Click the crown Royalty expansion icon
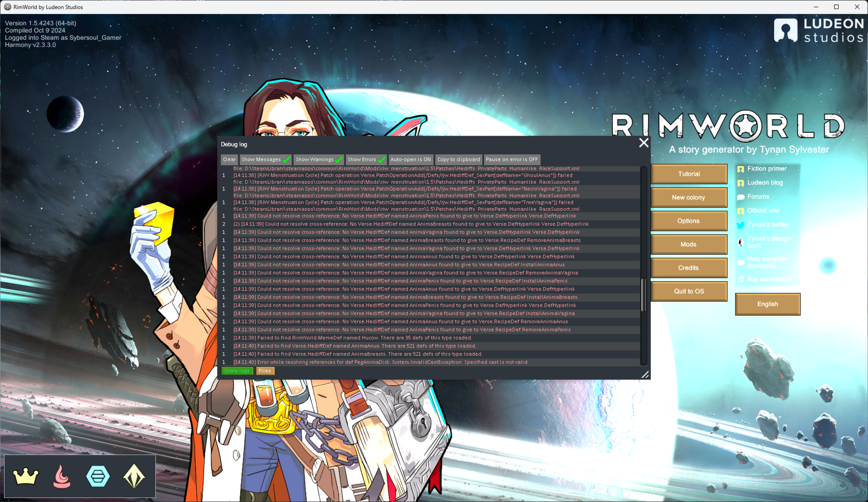 (26, 476)
